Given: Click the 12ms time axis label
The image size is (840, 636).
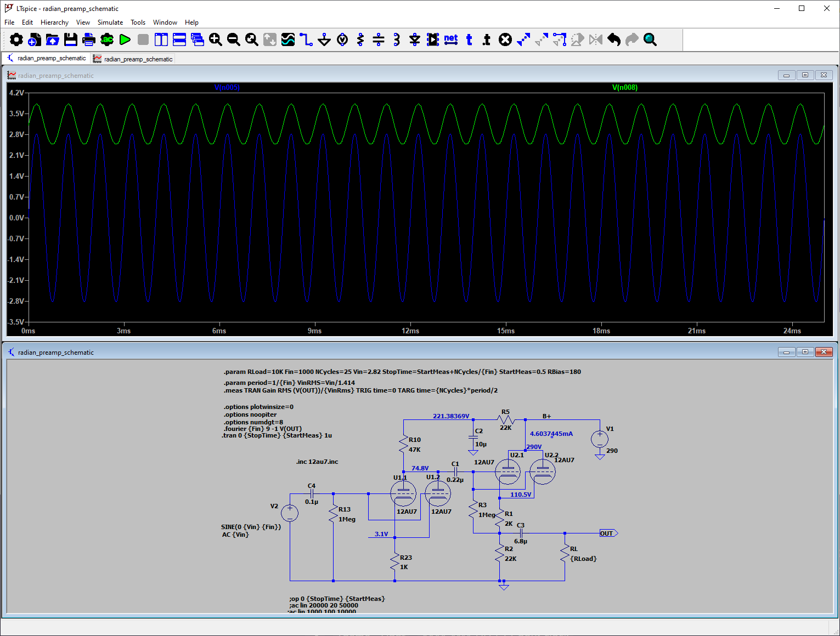Looking at the screenshot, I should coord(410,331).
